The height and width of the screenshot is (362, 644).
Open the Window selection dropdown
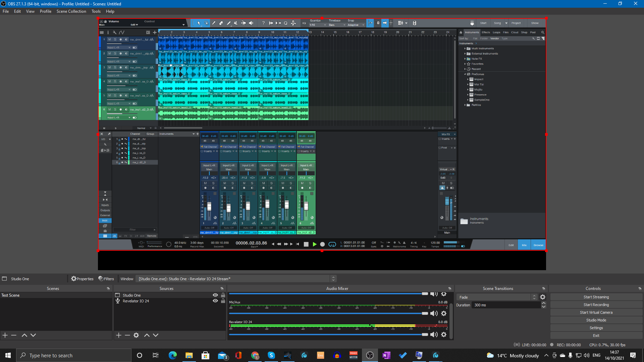236,279
